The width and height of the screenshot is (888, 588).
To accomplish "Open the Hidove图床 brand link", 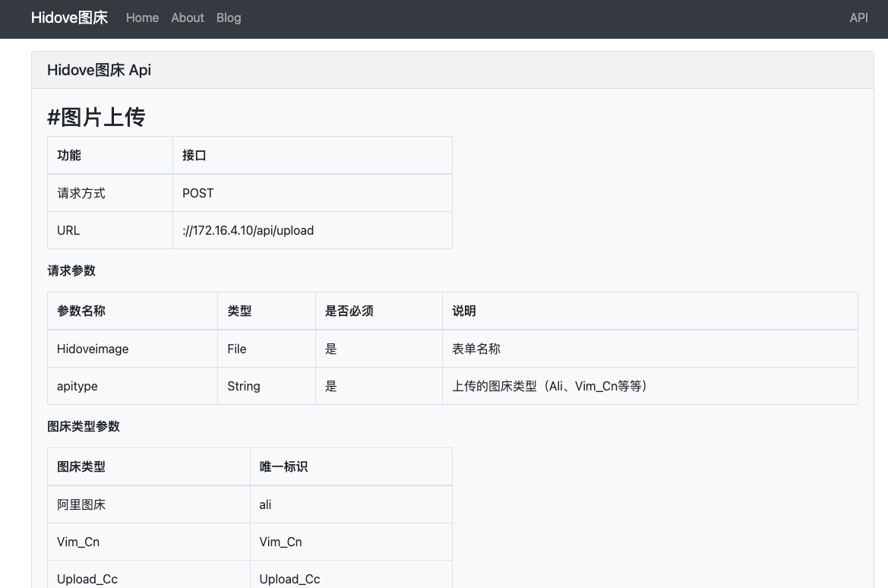I will coord(69,17).
